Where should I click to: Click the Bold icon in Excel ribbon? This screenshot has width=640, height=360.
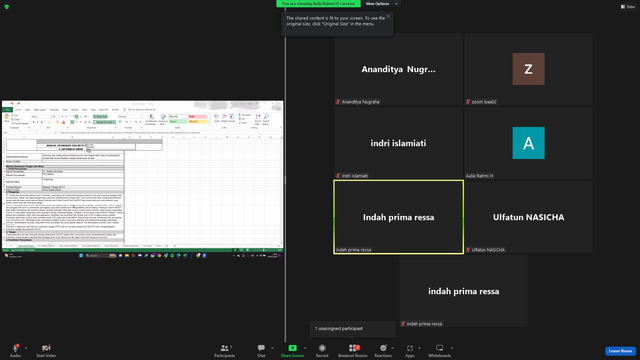(x=33, y=122)
